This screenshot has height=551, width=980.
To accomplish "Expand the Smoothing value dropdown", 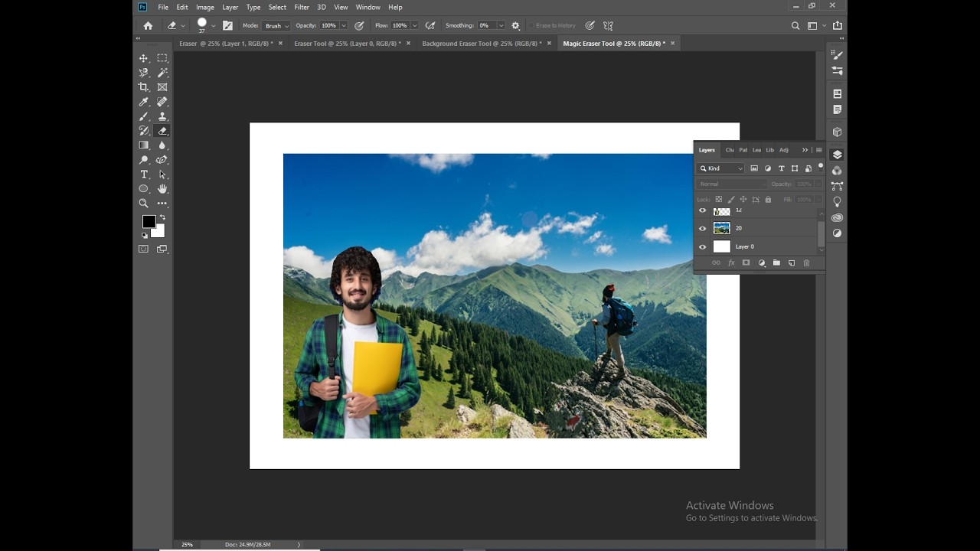I will point(501,25).
